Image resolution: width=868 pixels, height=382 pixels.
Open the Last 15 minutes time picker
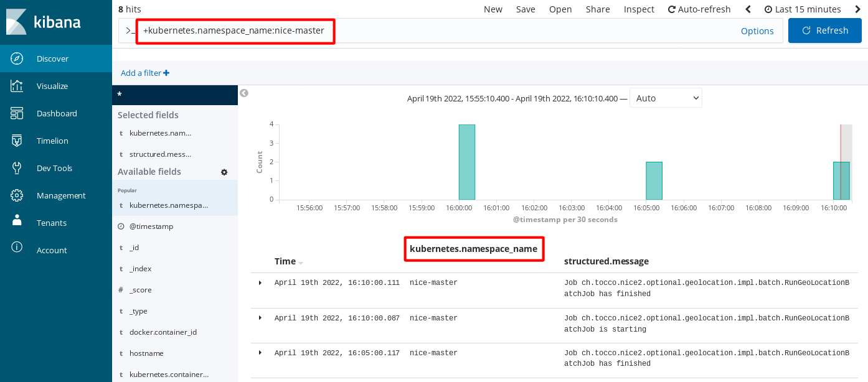[803, 9]
